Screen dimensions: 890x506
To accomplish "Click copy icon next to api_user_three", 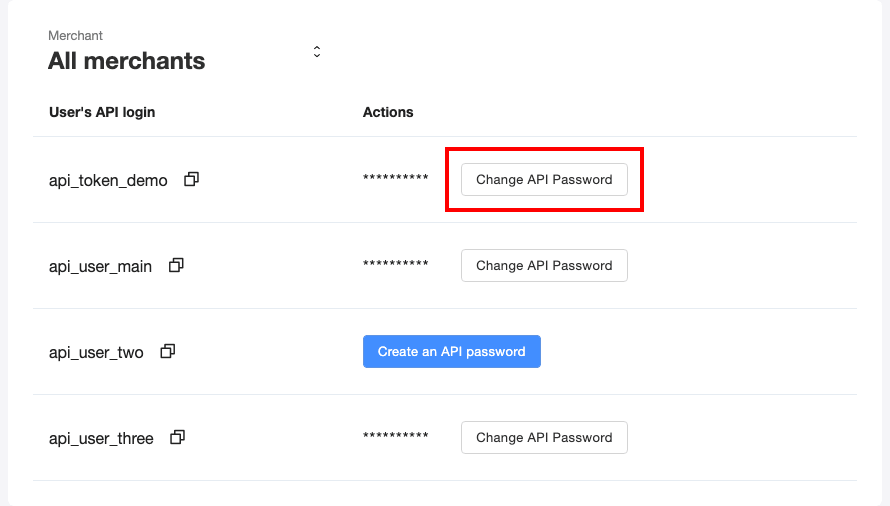I will pyautogui.click(x=178, y=438).
